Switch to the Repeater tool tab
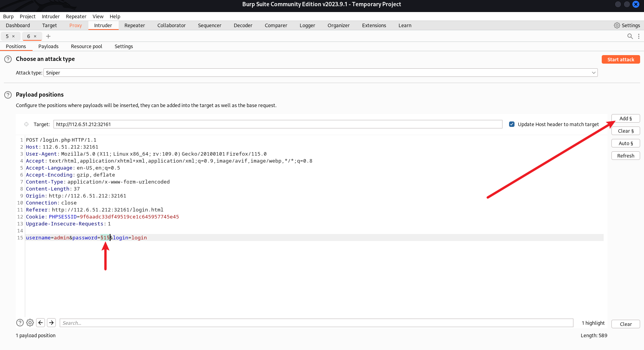644x350 pixels. pos(135,25)
